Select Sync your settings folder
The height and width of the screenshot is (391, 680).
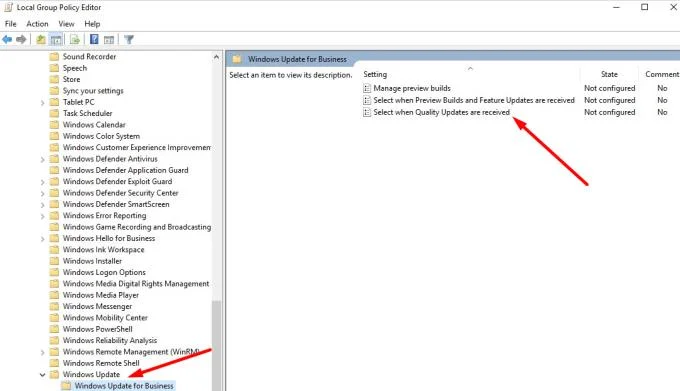coord(93,91)
